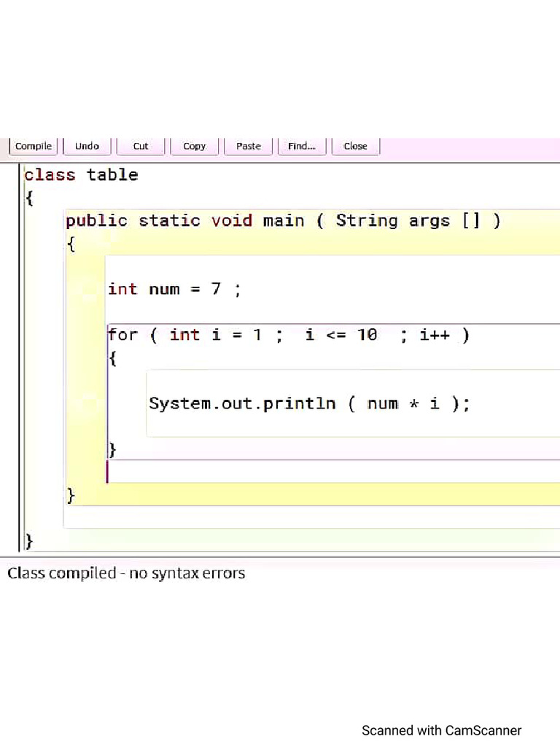The image size is (560, 747).
Task: Click on the 'class table' line
Action: (x=81, y=175)
